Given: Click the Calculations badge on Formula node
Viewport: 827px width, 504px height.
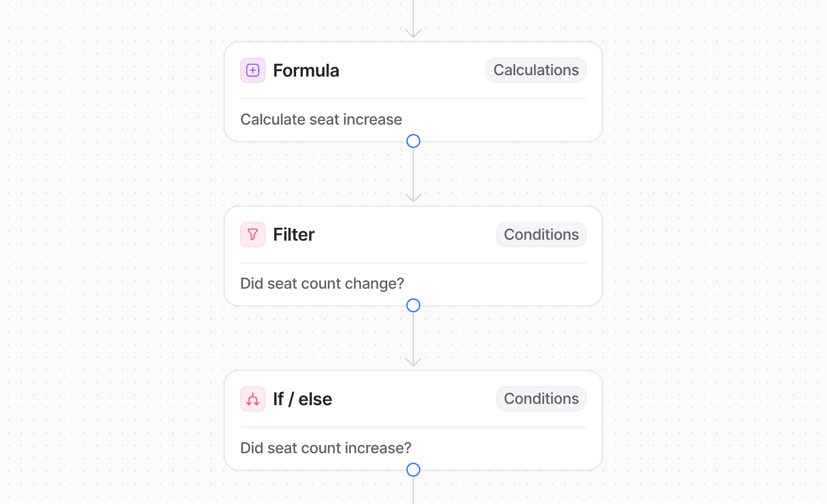Looking at the screenshot, I should [535, 70].
